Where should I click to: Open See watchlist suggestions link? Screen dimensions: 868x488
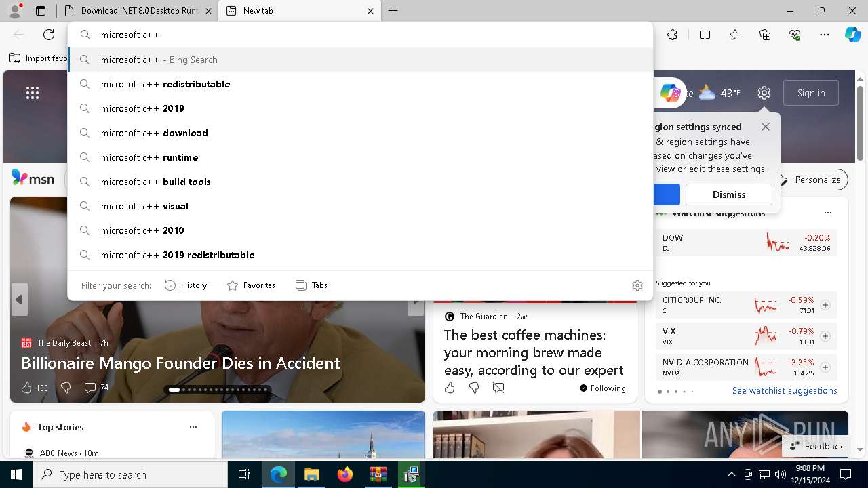(785, 390)
